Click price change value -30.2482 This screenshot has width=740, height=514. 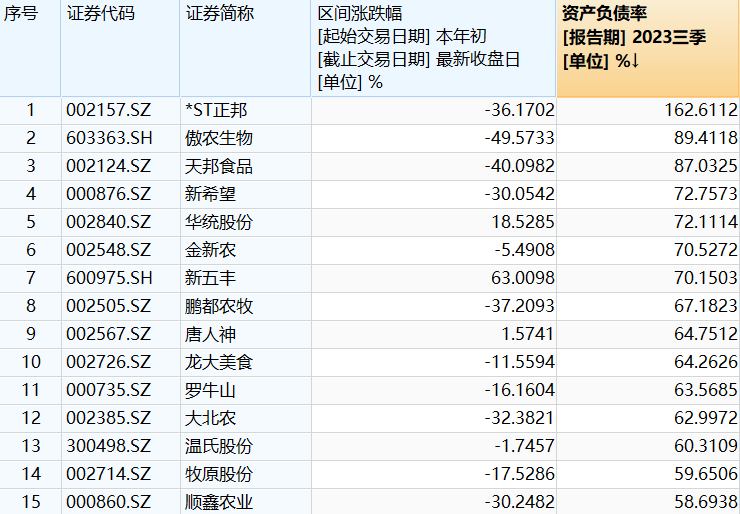[x=520, y=502]
